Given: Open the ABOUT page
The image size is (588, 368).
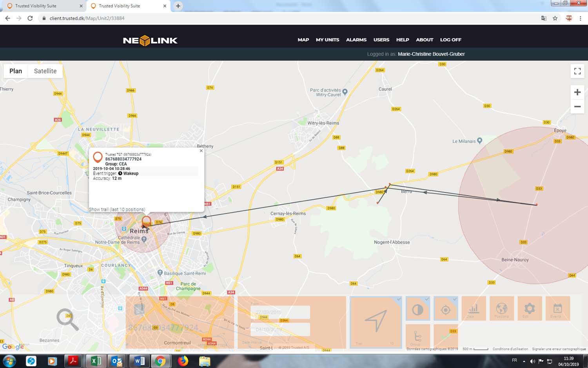Looking at the screenshot, I should tap(424, 40).
